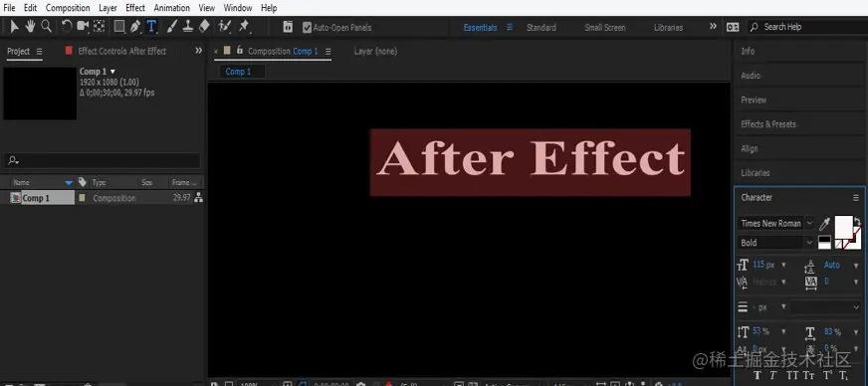Viewport: 868px width, 386px height.
Task: Select the Rectangle shape tool
Action: [119, 26]
